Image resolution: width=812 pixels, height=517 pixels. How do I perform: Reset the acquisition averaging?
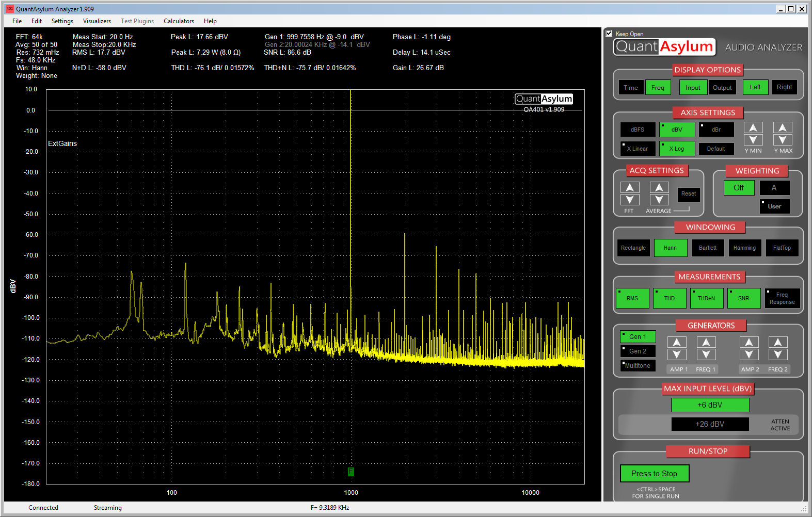pyautogui.click(x=689, y=194)
